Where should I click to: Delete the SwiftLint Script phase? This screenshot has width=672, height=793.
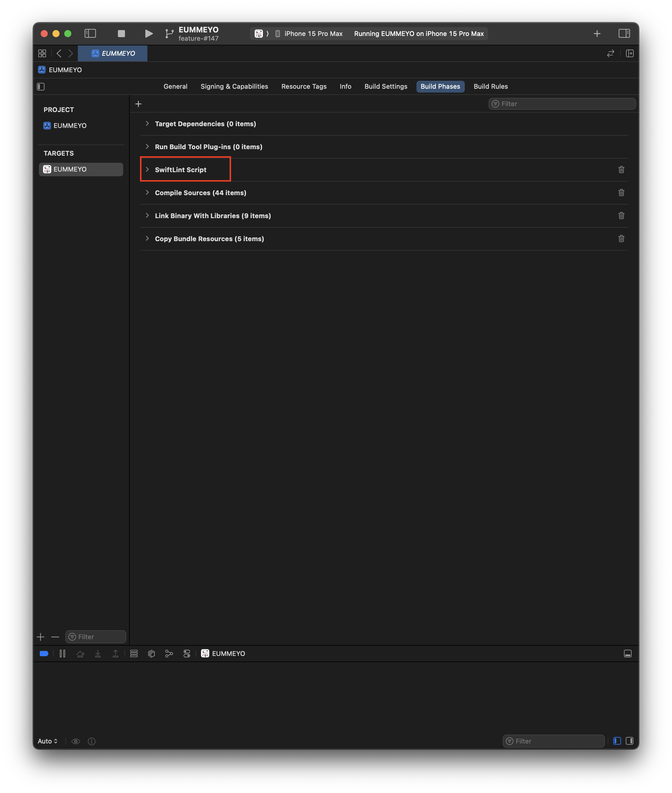(x=621, y=170)
